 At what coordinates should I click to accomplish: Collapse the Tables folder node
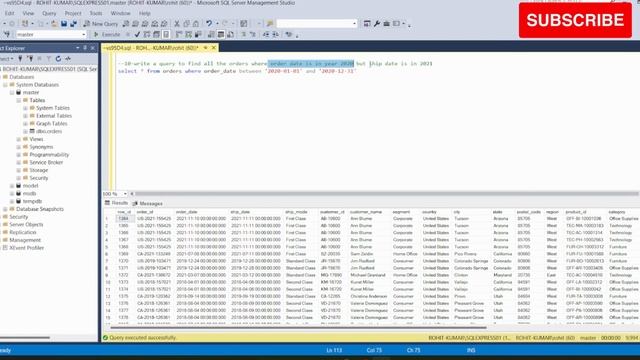point(18,100)
